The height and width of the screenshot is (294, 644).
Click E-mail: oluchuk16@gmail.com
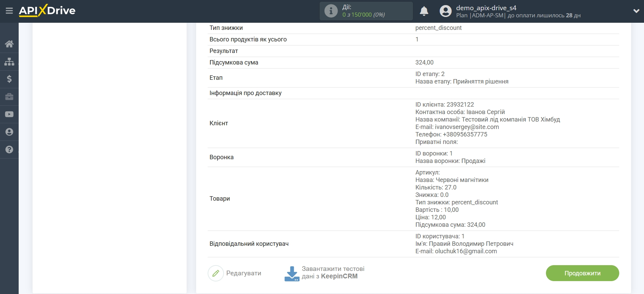point(456,251)
